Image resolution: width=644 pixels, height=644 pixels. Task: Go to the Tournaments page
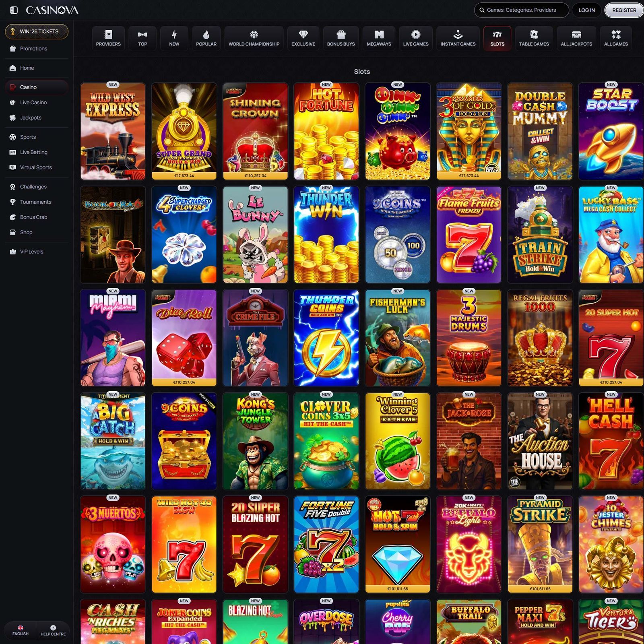[x=37, y=202]
